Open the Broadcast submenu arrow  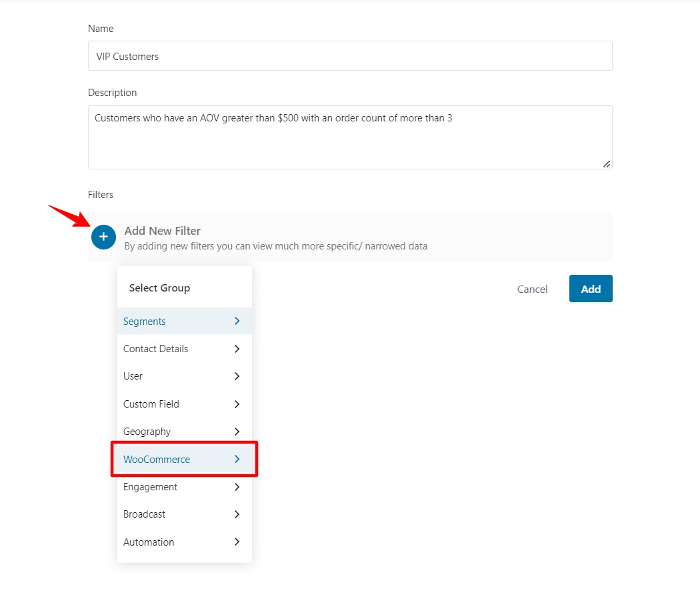237,514
